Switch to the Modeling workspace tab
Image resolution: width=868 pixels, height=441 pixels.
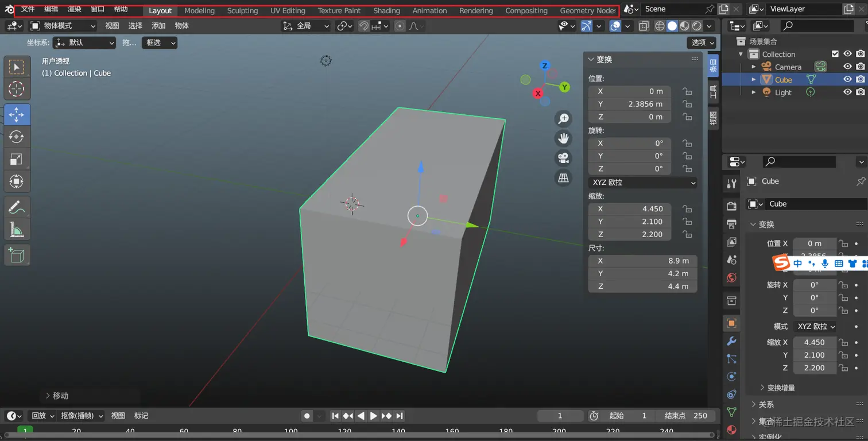(199, 10)
